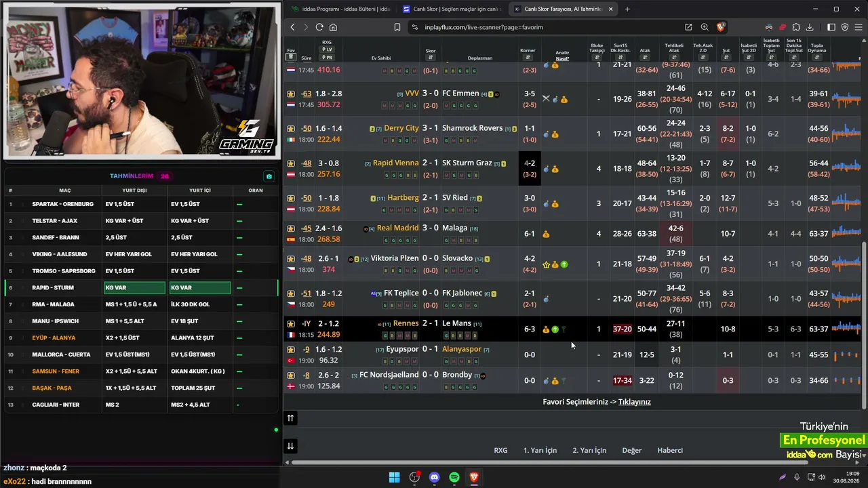Sort by Teh.Atak 2.D column

coord(703,58)
